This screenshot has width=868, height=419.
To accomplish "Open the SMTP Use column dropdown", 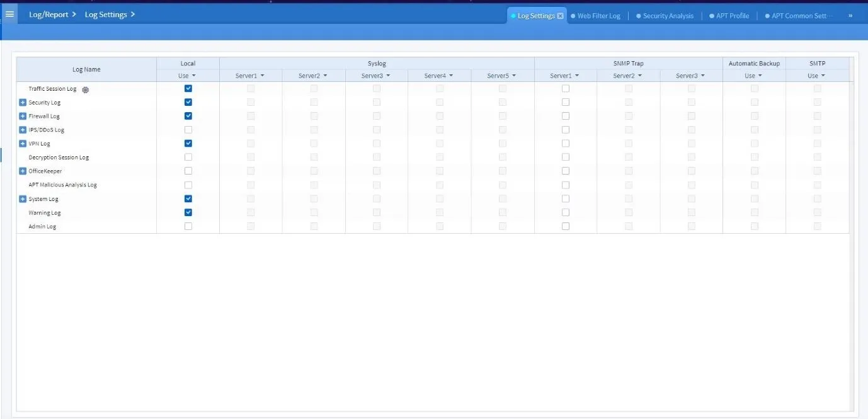I will (x=817, y=75).
